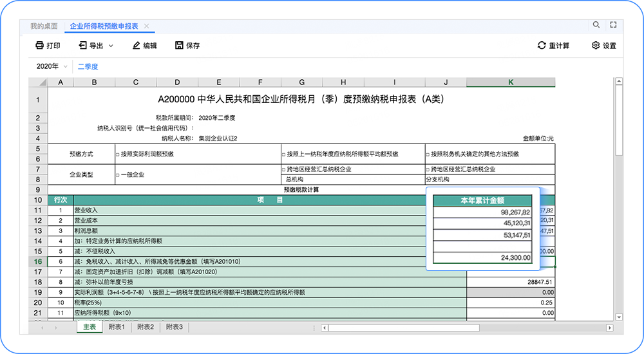Switch to 附表1 sheet tab
This screenshot has height=354, width=644.
pos(117,327)
